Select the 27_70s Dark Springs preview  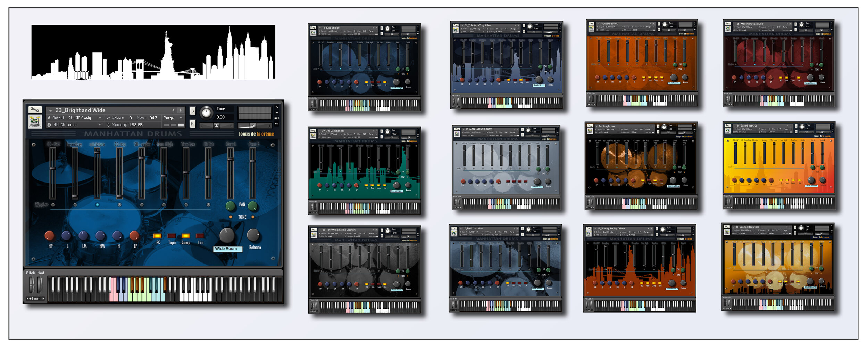[364, 171]
